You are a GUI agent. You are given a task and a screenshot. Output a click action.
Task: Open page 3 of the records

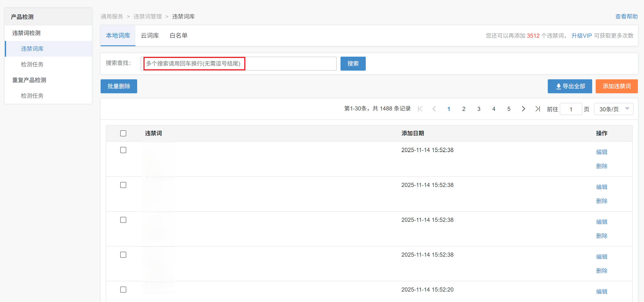click(x=479, y=109)
